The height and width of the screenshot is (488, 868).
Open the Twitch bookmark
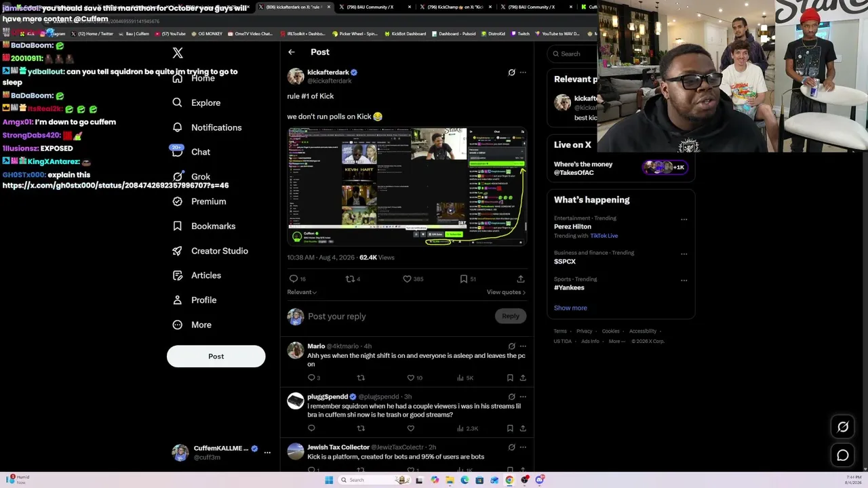tap(521, 33)
